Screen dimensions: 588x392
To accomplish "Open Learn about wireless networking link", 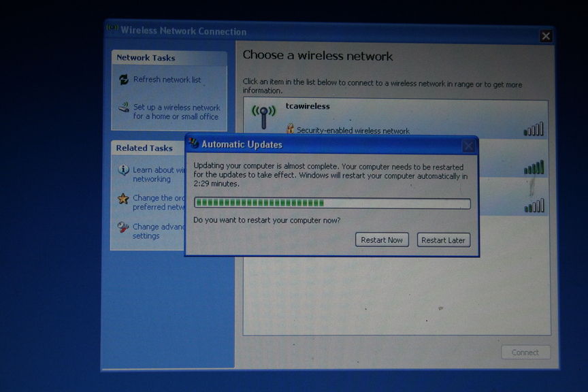I will (x=159, y=174).
